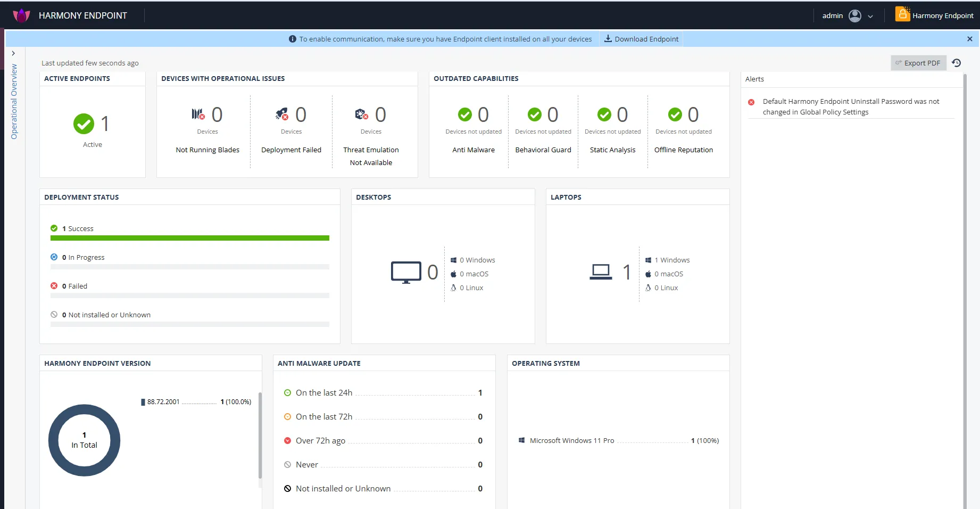The height and width of the screenshot is (509, 980).
Task: Click the monitor icon in Desktops widget
Action: 406,272
